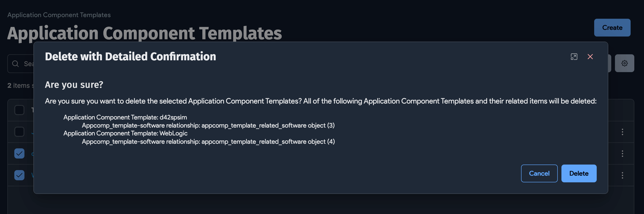The width and height of the screenshot is (644, 214).
Task: Check the unselected second row checkbox
Action: (19, 132)
